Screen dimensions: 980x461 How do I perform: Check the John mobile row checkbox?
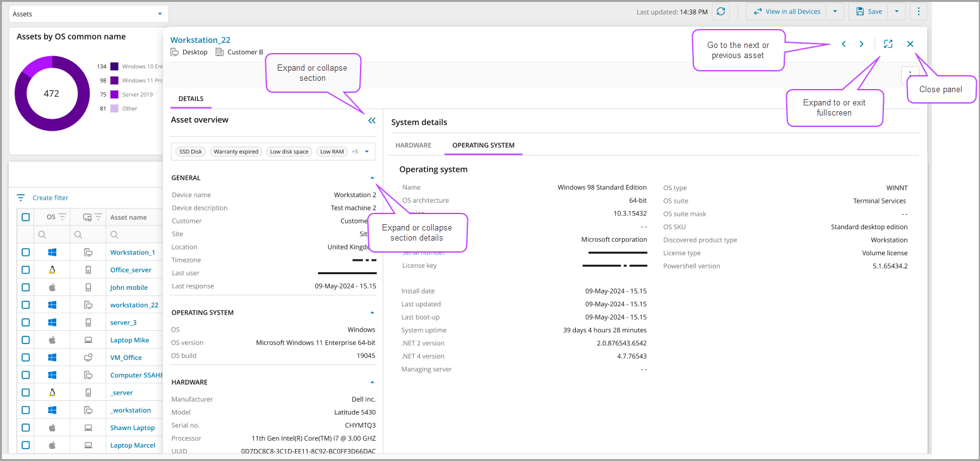coord(25,287)
